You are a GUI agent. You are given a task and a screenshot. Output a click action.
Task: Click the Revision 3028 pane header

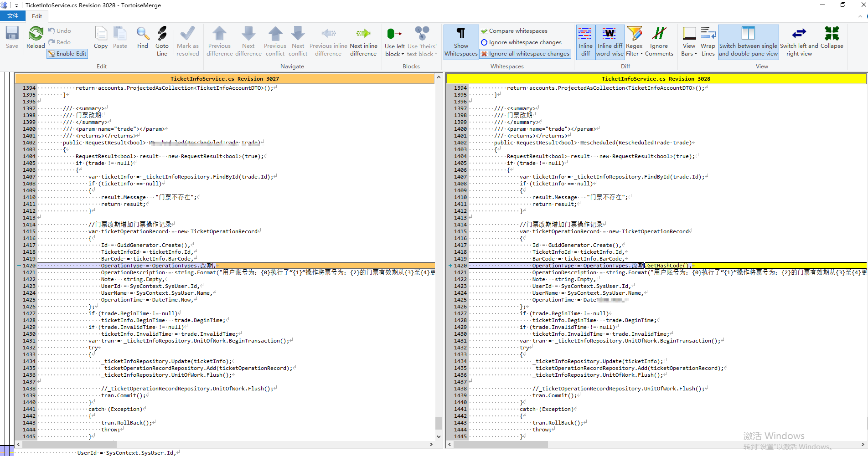point(656,79)
